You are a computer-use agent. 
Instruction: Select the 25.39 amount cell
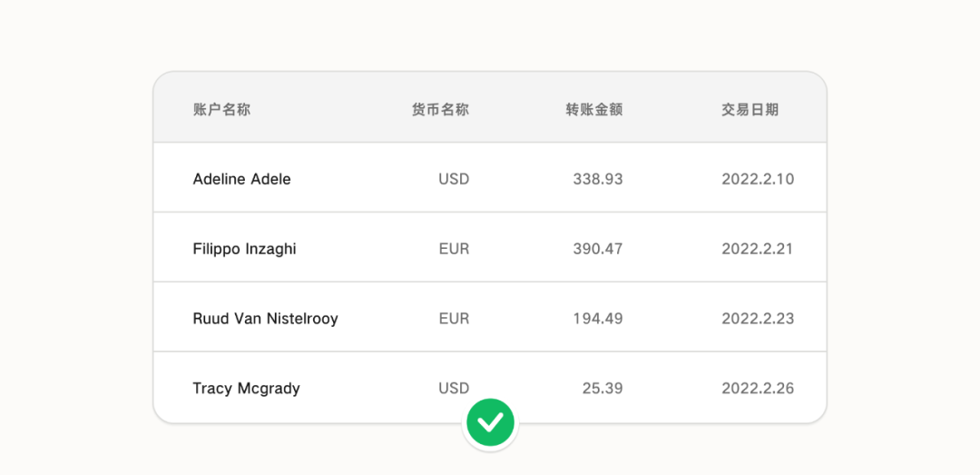tap(603, 388)
